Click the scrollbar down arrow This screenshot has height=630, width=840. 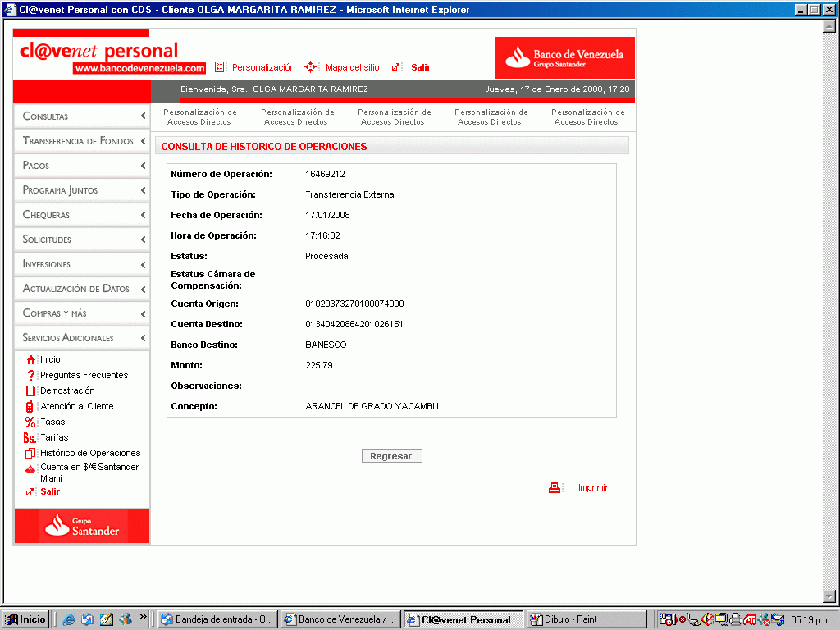pos(829,596)
